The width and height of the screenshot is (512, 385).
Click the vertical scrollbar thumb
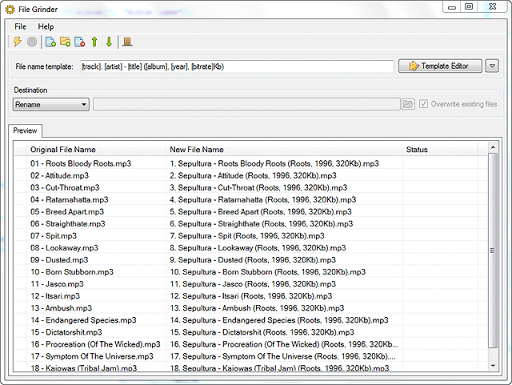click(493, 250)
